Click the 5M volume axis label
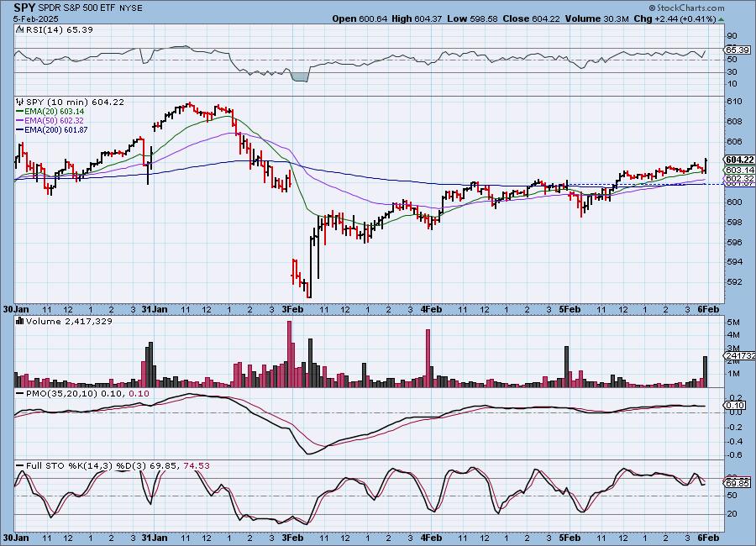Screen dimensions: 756x546 [733, 323]
